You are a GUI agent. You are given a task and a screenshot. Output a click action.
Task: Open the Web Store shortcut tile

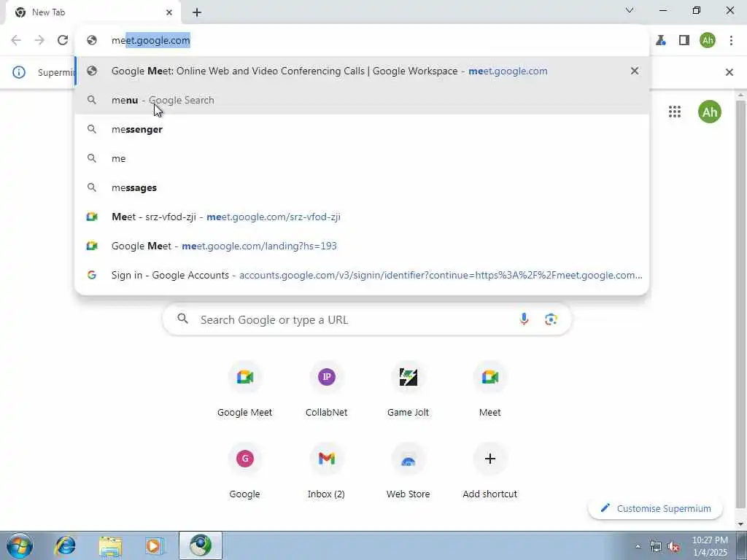409,471
